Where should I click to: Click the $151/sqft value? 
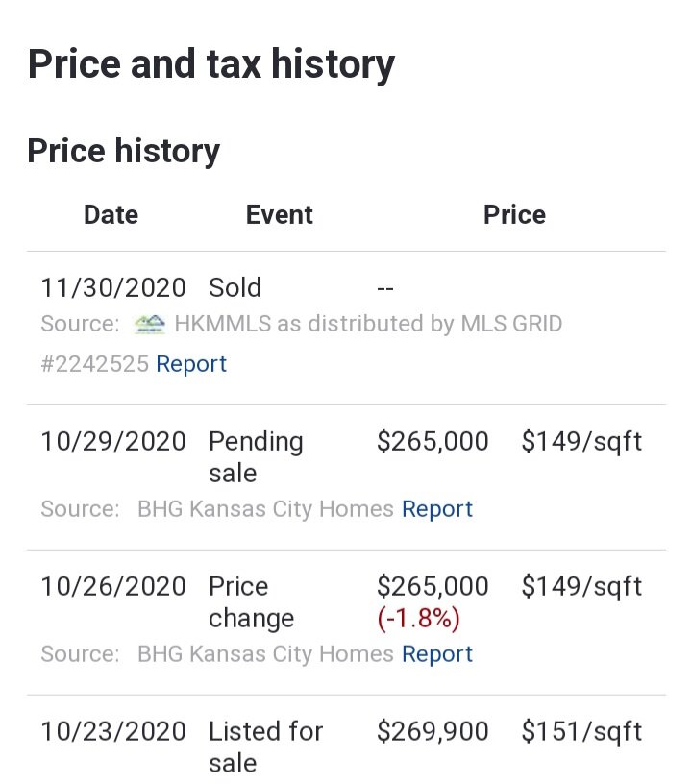pos(581,732)
